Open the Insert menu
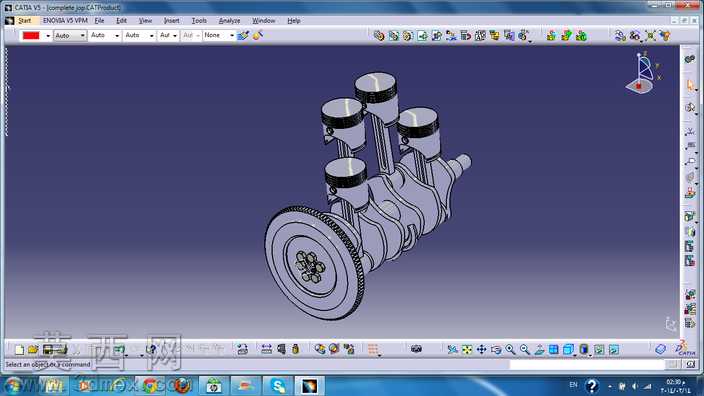Screen dimensions: 704x396 pos(172,21)
